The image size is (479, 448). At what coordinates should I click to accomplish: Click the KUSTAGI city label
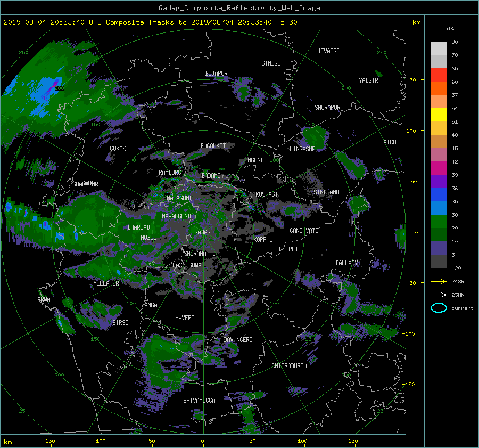(x=267, y=194)
